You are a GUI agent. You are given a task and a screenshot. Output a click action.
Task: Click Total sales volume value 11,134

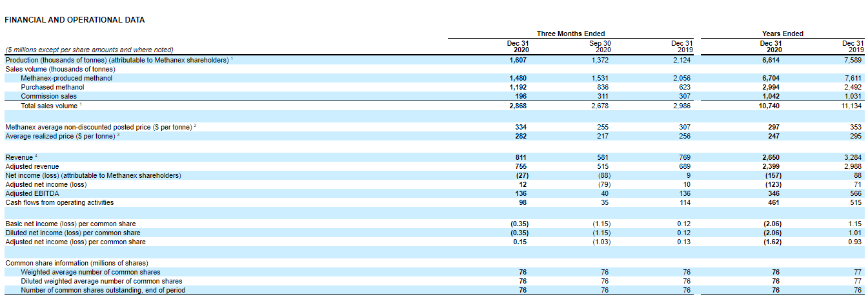point(852,106)
